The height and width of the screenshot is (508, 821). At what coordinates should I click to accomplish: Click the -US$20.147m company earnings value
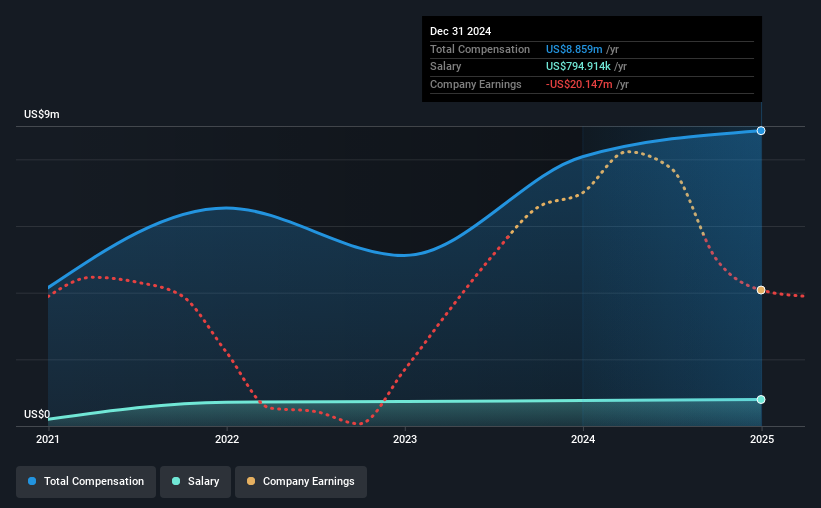tap(579, 84)
